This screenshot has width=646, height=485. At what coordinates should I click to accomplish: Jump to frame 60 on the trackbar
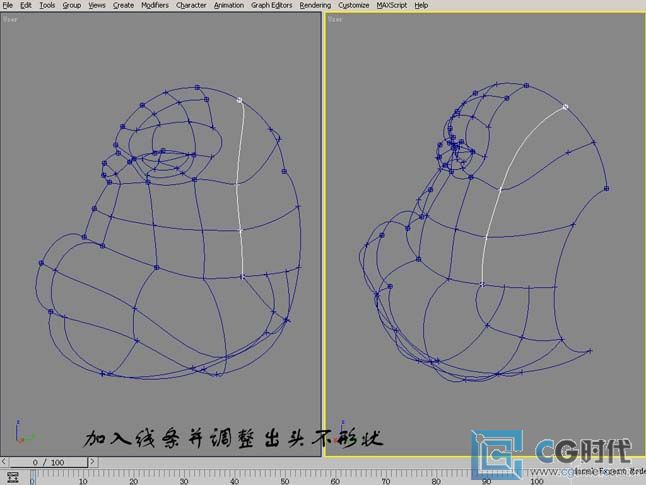click(335, 481)
